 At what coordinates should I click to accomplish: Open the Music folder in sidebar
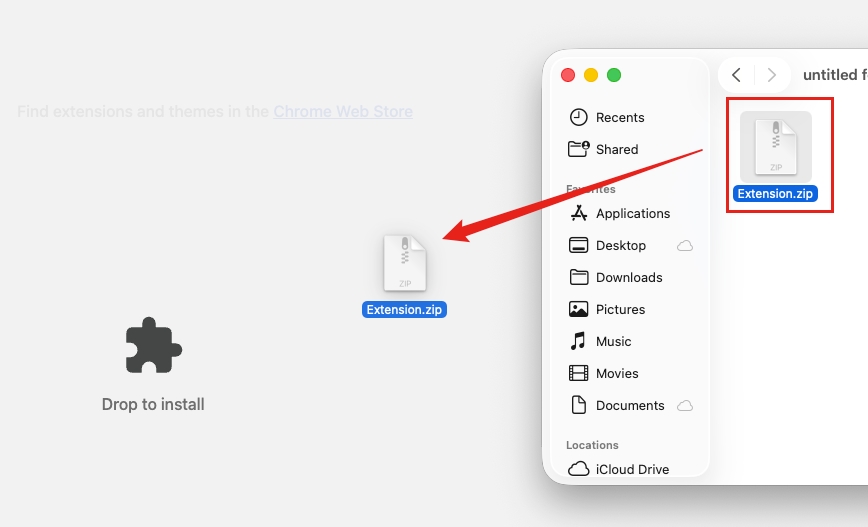[613, 341]
